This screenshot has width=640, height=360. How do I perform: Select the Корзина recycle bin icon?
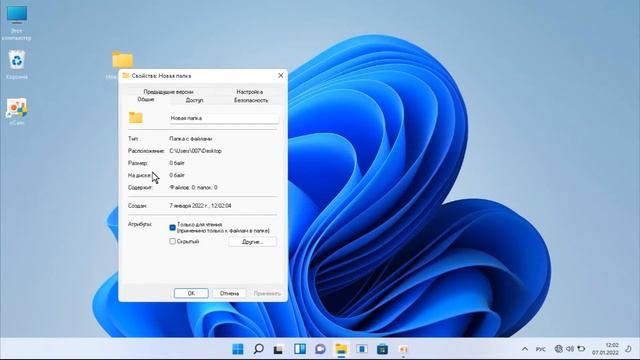17,64
